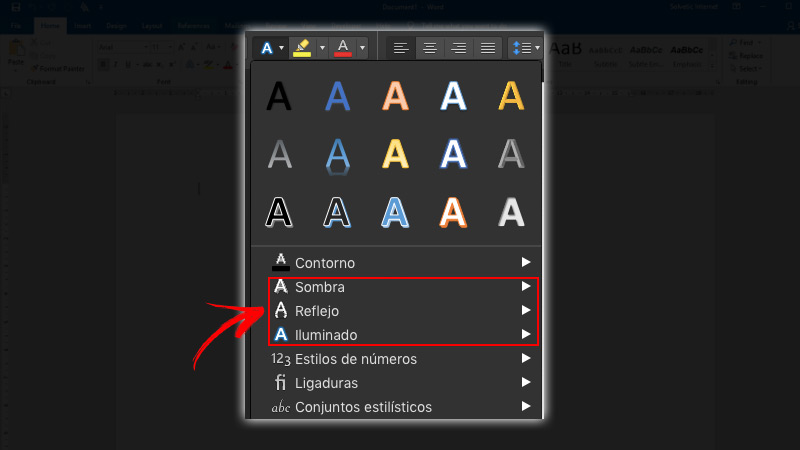
Task: Switch to the Insert tab
Action: tap(82, 26)
